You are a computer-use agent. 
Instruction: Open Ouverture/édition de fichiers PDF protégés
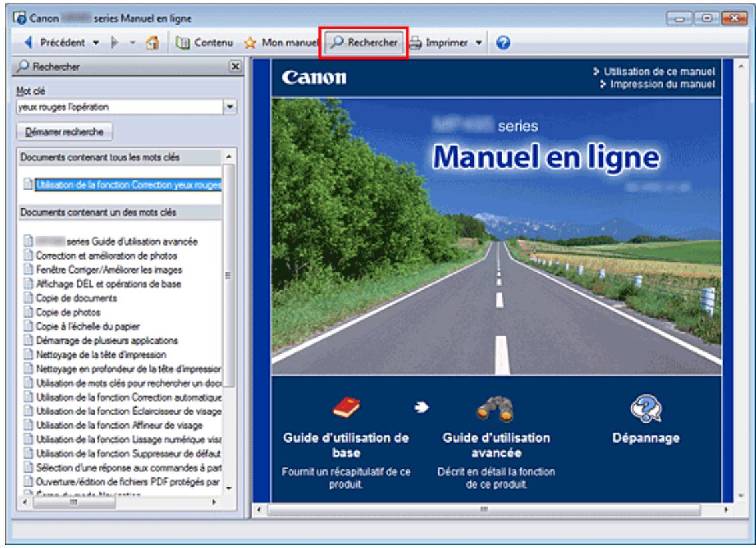[128, 482]
